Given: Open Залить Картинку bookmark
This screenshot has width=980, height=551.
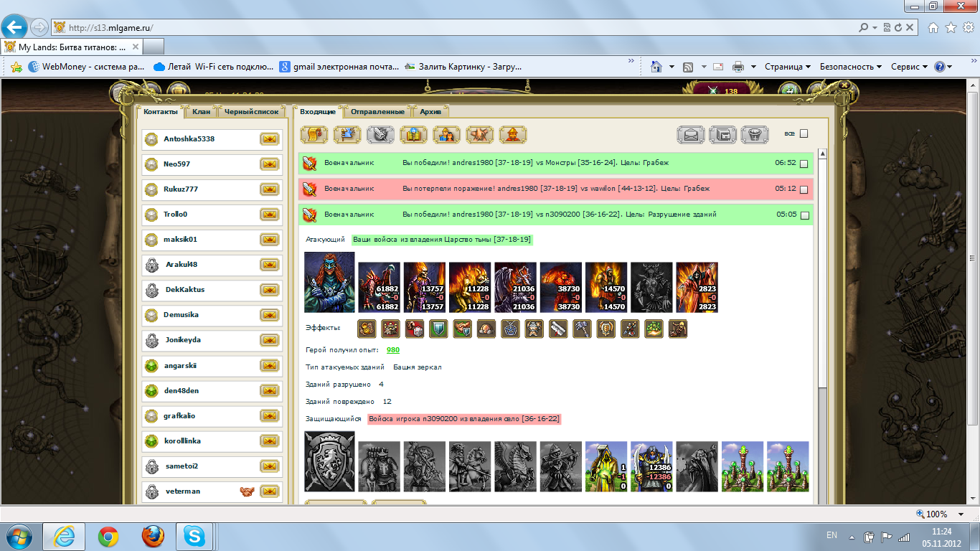Looking at the screenshot, I should coord(463,67).
